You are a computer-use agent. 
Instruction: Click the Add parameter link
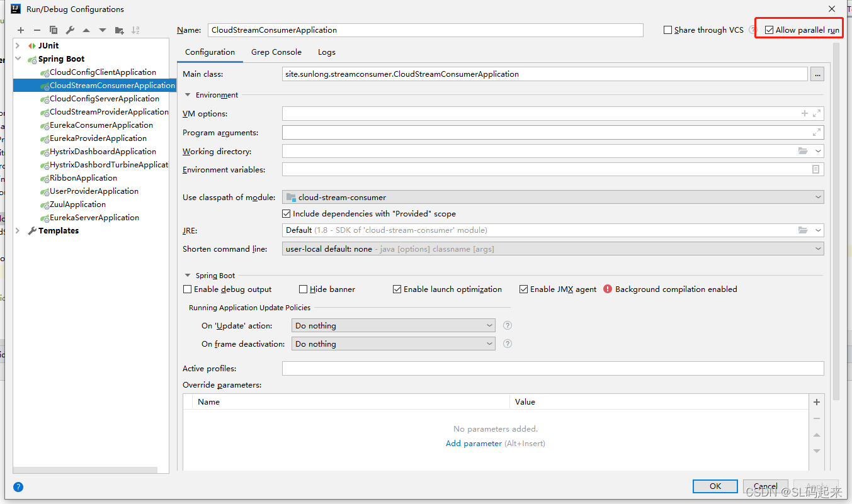[474, 444]
